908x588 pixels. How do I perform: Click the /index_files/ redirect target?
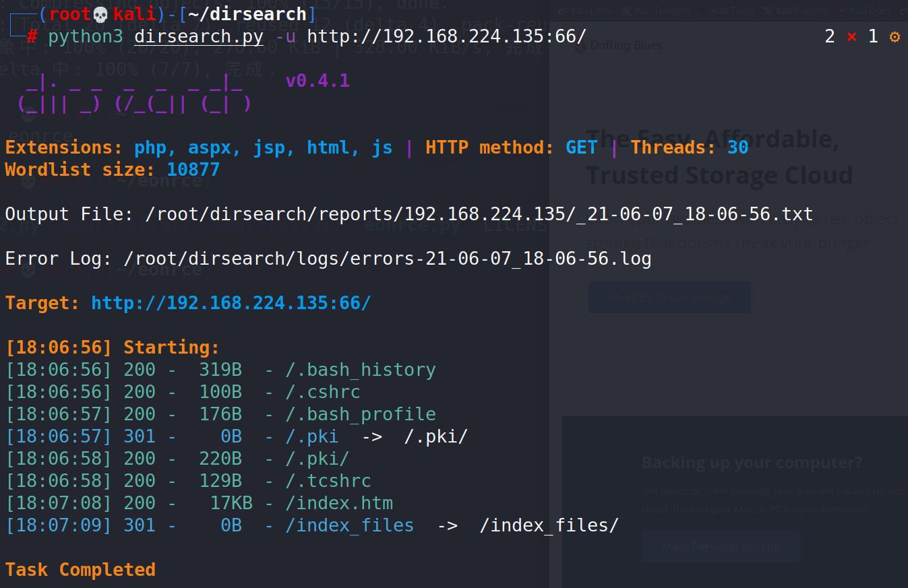[x=549, y=525]
